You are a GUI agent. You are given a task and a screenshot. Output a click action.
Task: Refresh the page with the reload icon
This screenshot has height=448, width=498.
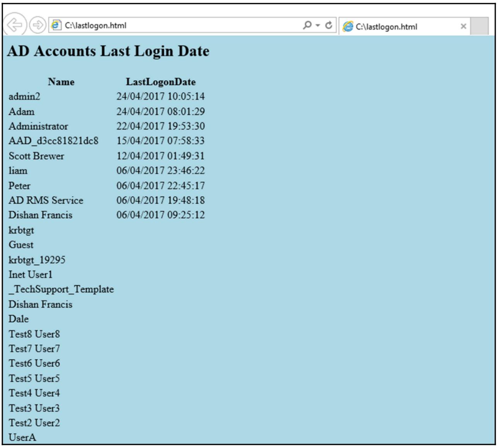[x=329, y=26]
